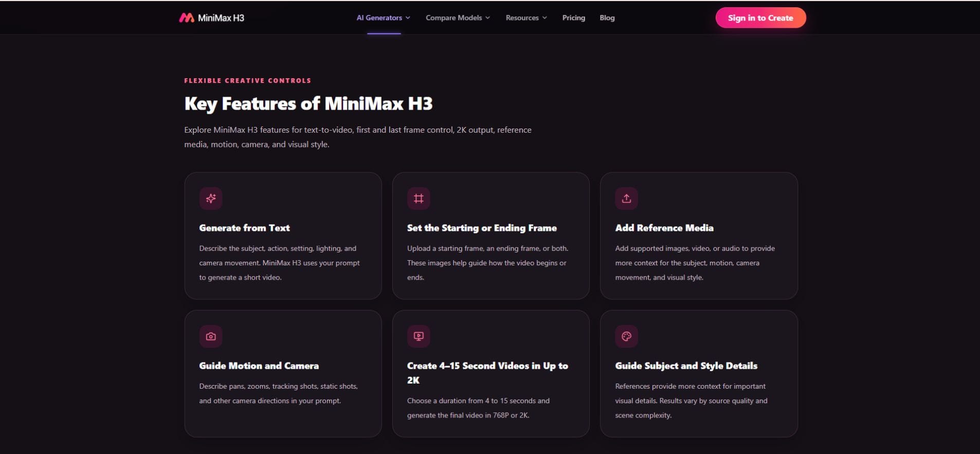Image resolution: width=980 pixels, height=454 pixels.
Task: Click the MiniMax H3 logo icon
Action: tap(186, 18)
